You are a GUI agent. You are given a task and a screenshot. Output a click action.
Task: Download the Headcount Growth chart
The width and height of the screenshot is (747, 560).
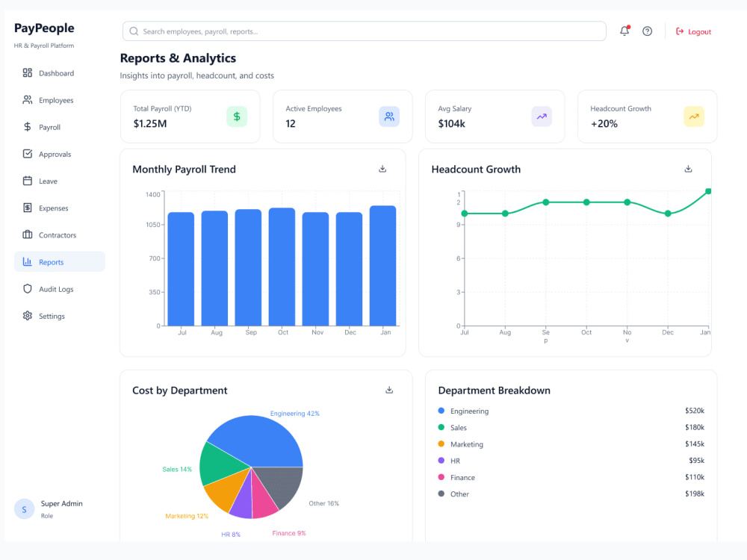point(689,169)
